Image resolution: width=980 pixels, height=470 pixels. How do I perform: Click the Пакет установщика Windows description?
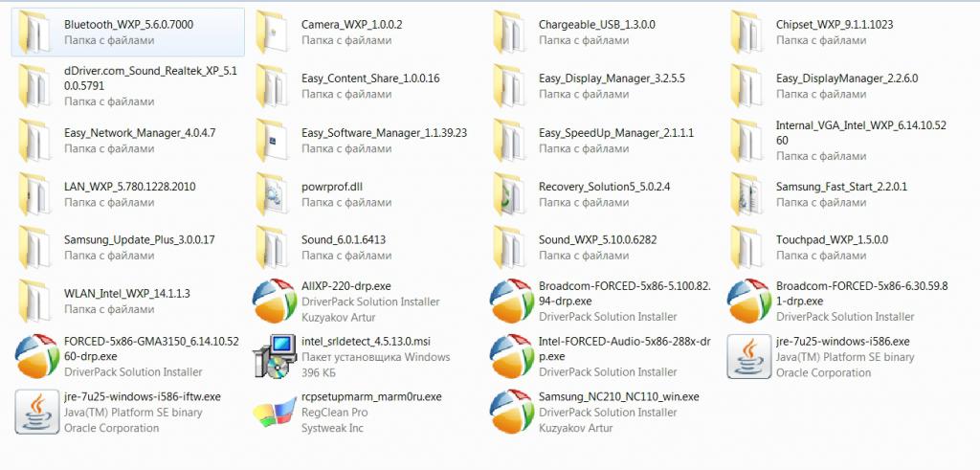tap(375, 357)
